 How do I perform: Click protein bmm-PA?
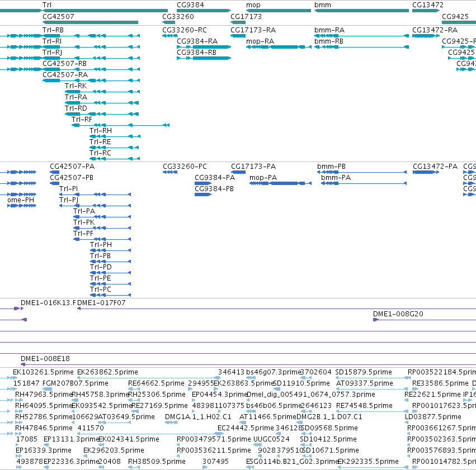pyautogui.click(x=336, y=178)
